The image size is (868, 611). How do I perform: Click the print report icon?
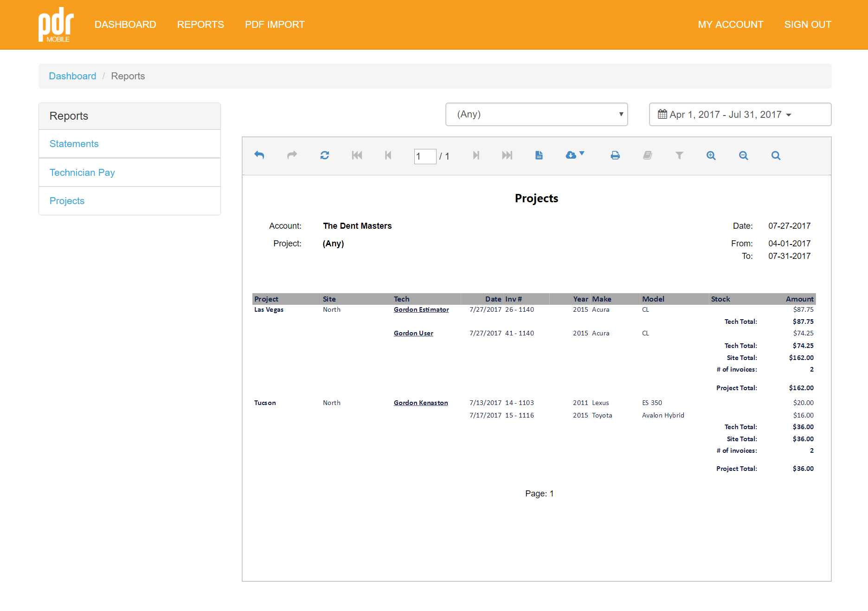click(x=615, y=155)
